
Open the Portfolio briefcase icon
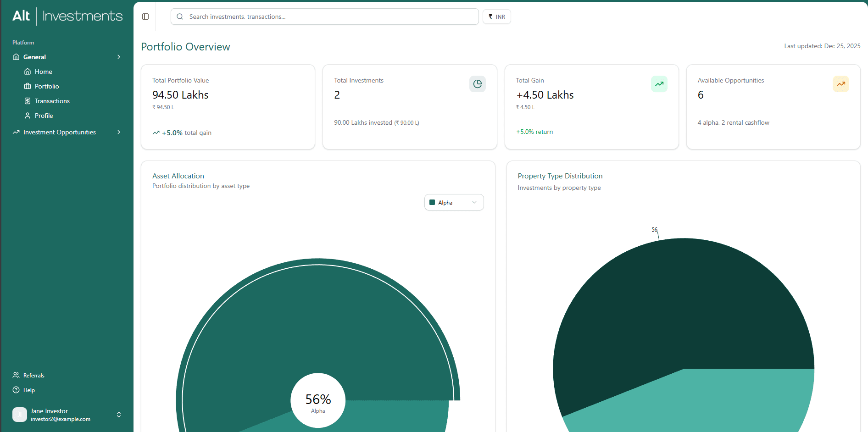(28, 86)
